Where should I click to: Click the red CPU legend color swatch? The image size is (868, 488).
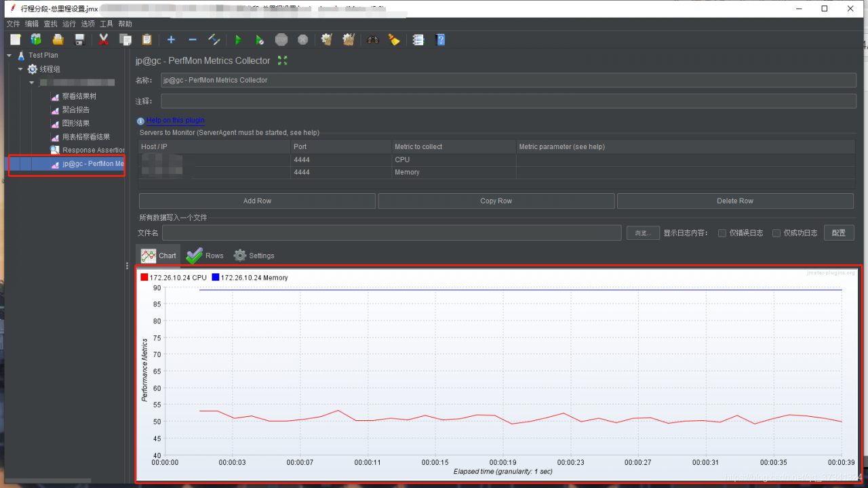[144, 277]
